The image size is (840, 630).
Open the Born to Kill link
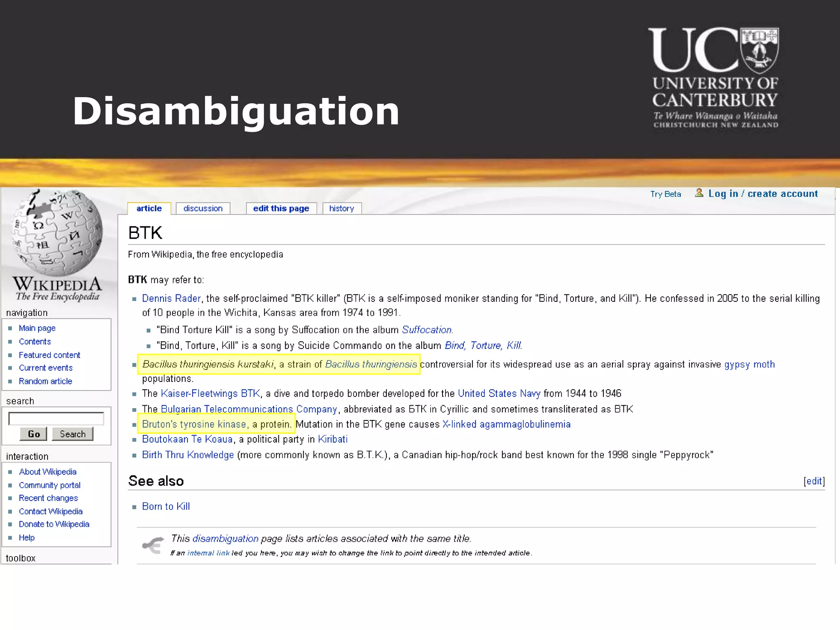[x=166, y=507]
